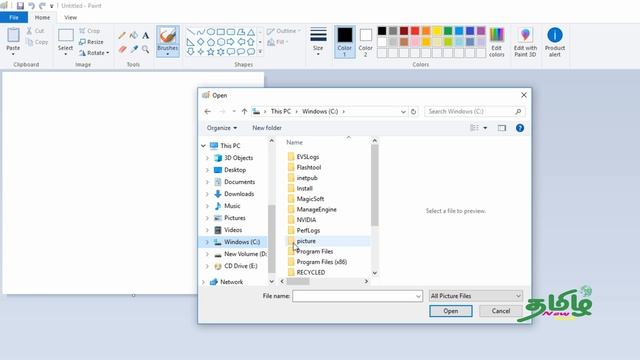The image size is (640, 360).
Task: Open the Rotate dropdown in Image group
Action: point(94,53)
